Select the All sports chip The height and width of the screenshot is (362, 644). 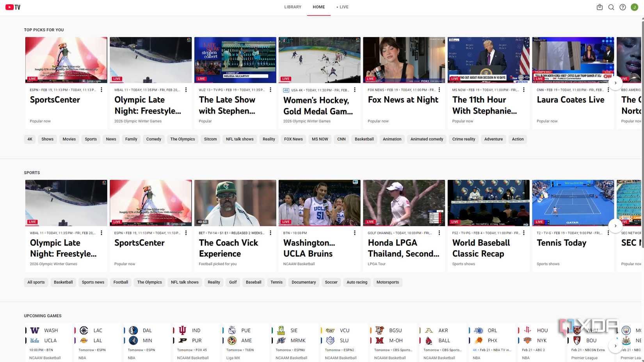pos(36,282)
